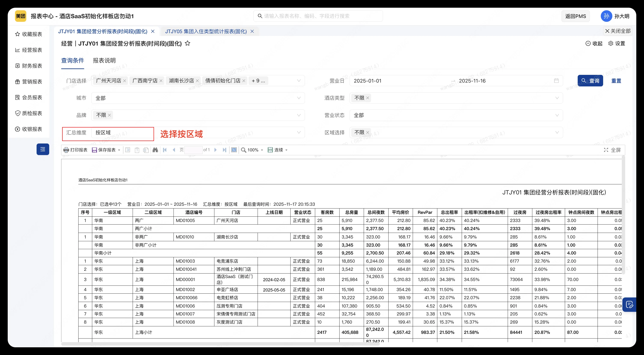Click the 营业日 start date field 2025-01-01
Viewport: 644px width, 355px height.
368,80
